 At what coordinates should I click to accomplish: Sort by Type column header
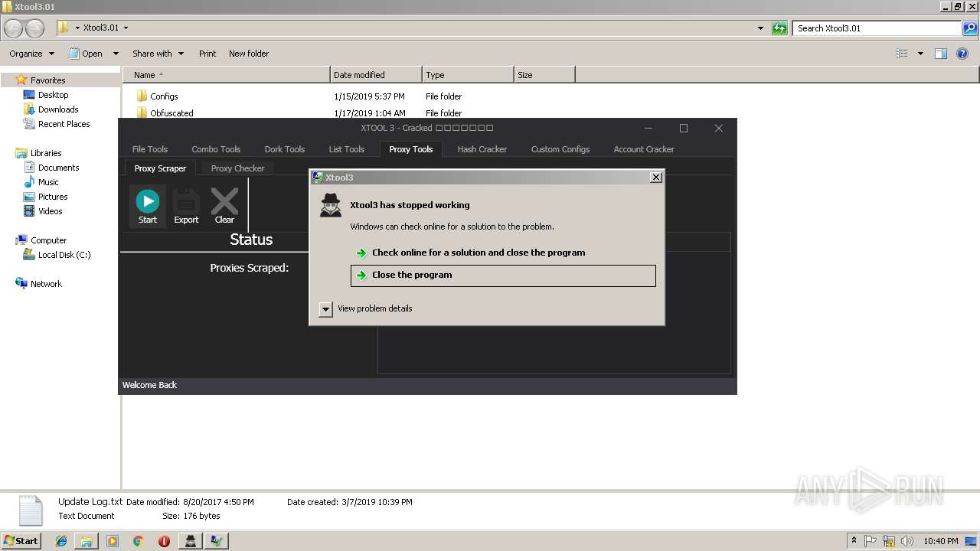(x=468, y=75)
